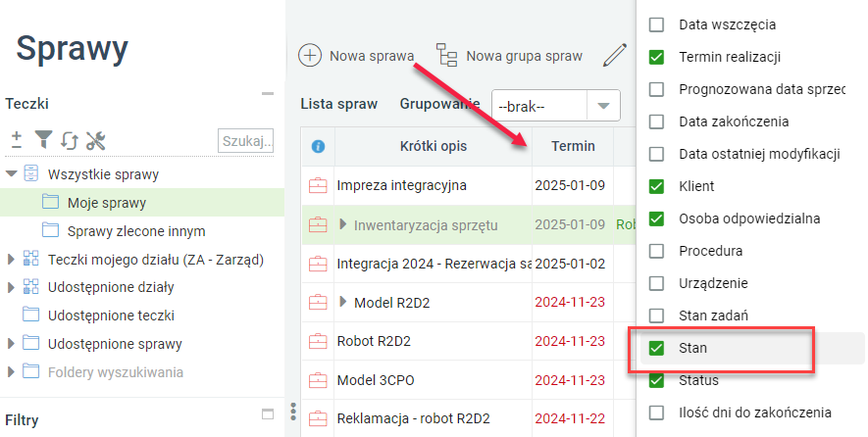
Task: Open the Model 3CPO case
Action: pyautogui.click(x=376, y=380)
